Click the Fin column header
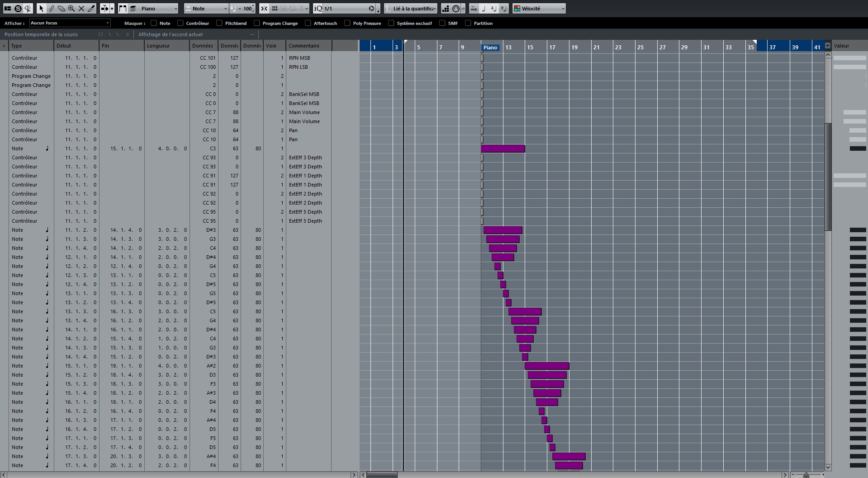Viewport: 868px width, 478px height. [122, 46]
